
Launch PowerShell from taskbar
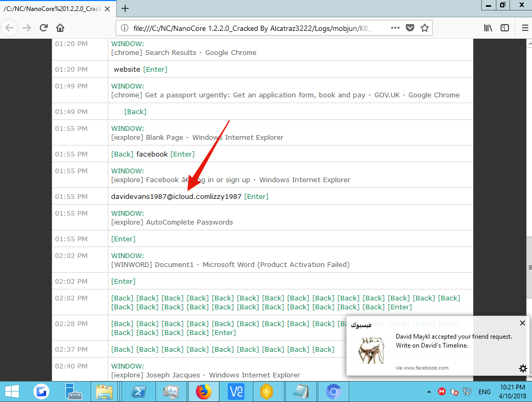(139, 392)
